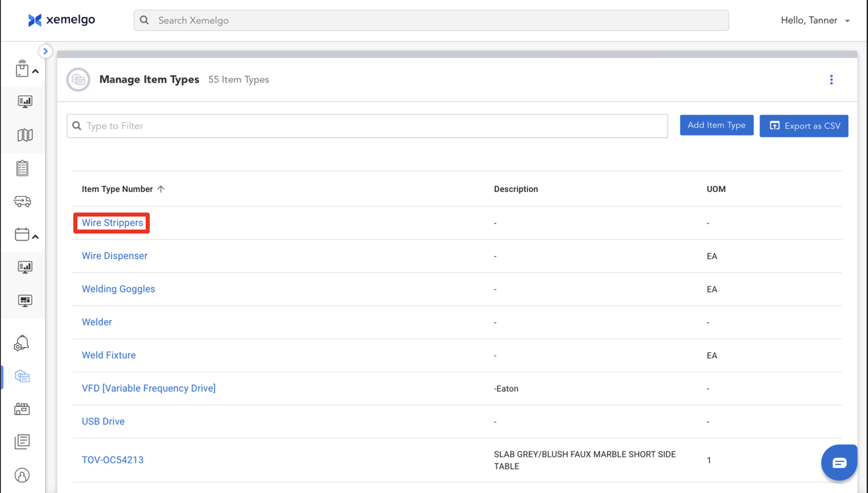
Task: Open the Hello, Tanner user dropdown
Action: point(815,21)
